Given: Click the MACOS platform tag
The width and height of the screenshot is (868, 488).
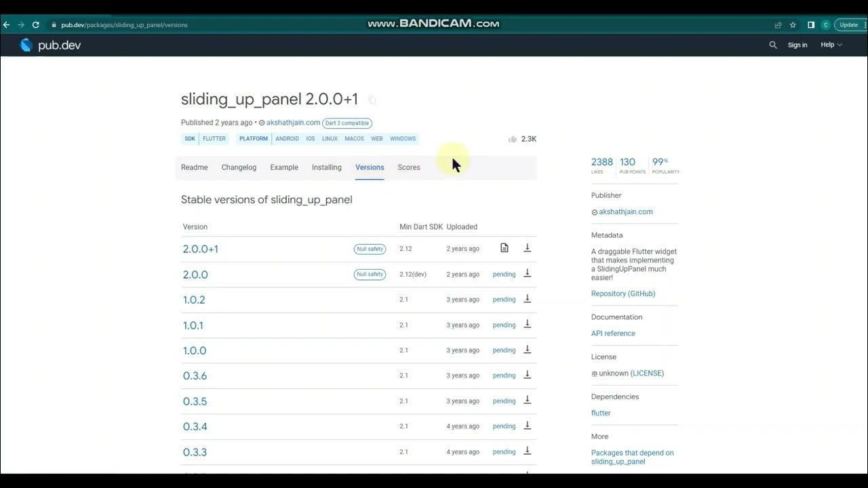Looking at the screenshot, I should pyautogui.click(x=354, y=139).
